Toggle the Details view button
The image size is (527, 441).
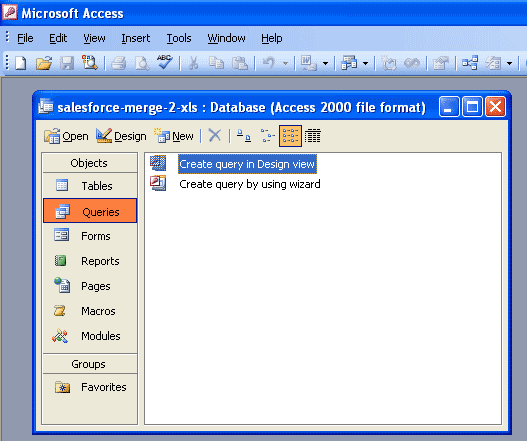[x=313, y=136]
